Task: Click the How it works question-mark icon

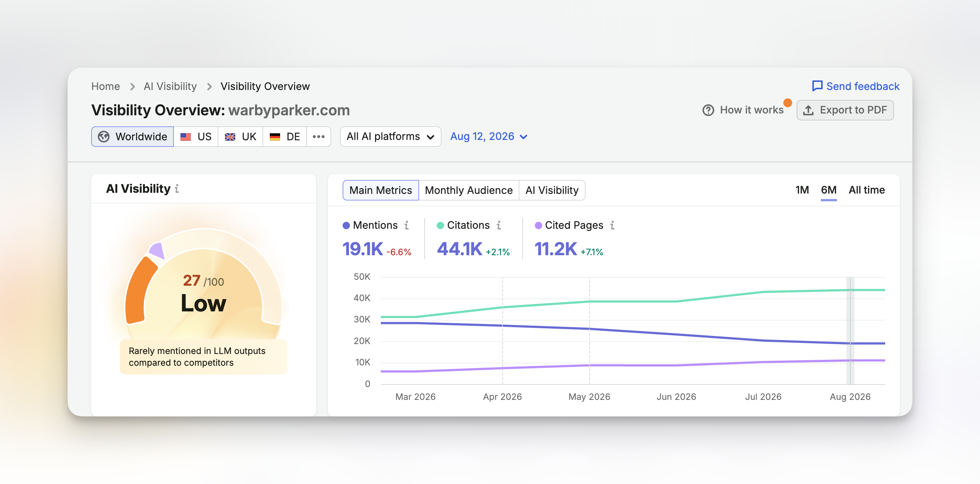Action: (x=708, y=110)
